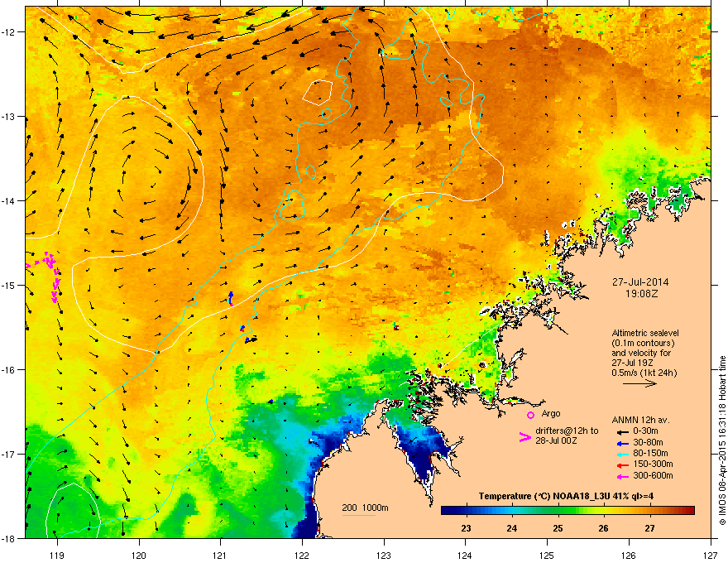728x563 pixels.
Task: Click the colorbar tick label 24
Action: click(x=511, y=528)
